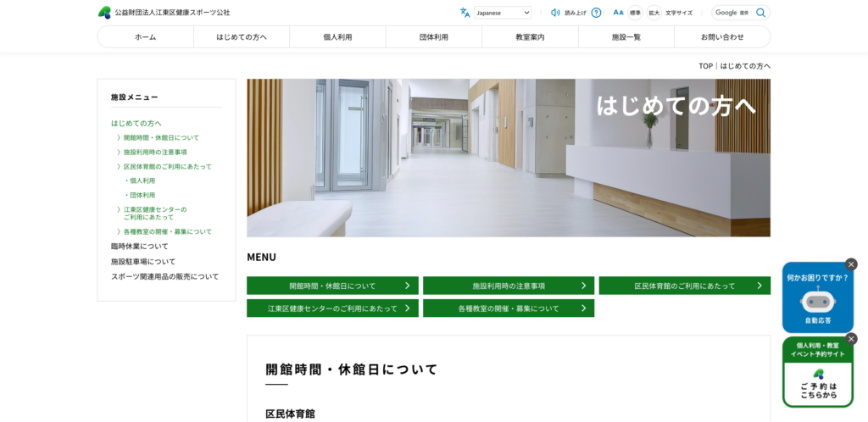Click the AA font size icon
868x422 pixels.
pos(618,13)
